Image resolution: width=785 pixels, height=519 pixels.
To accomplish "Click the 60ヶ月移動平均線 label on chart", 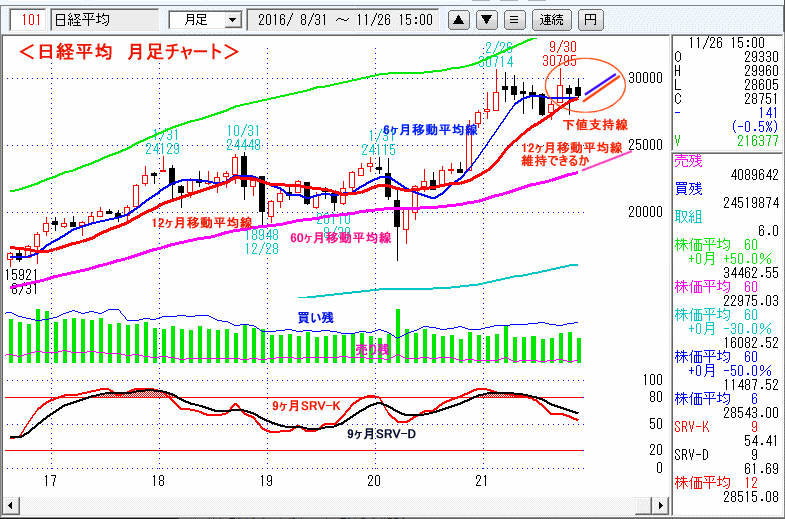I will pyautogui.click(x=339, y=237).
